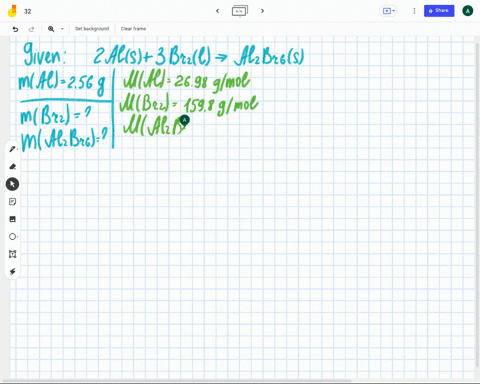Screen dimensions: 480x384
Task: Go to the next frame
Action: tap(262, 11)
